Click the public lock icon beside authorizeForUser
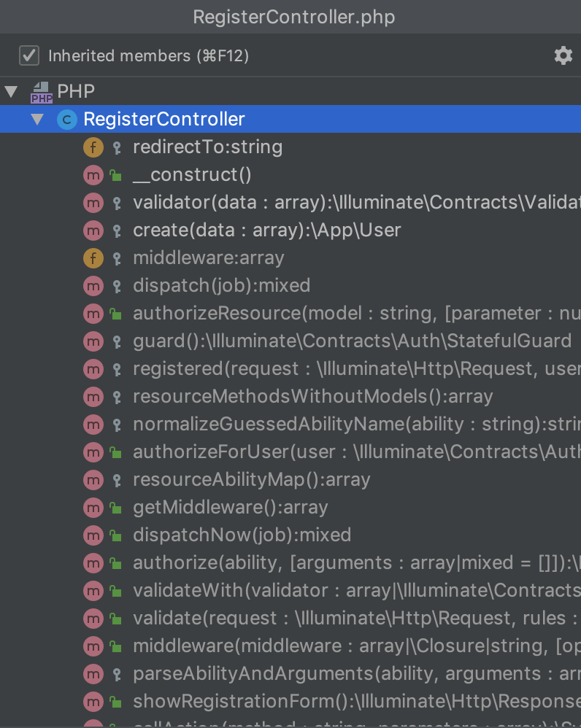This screenshot has height=728, width=581. (x=115, y=452)
